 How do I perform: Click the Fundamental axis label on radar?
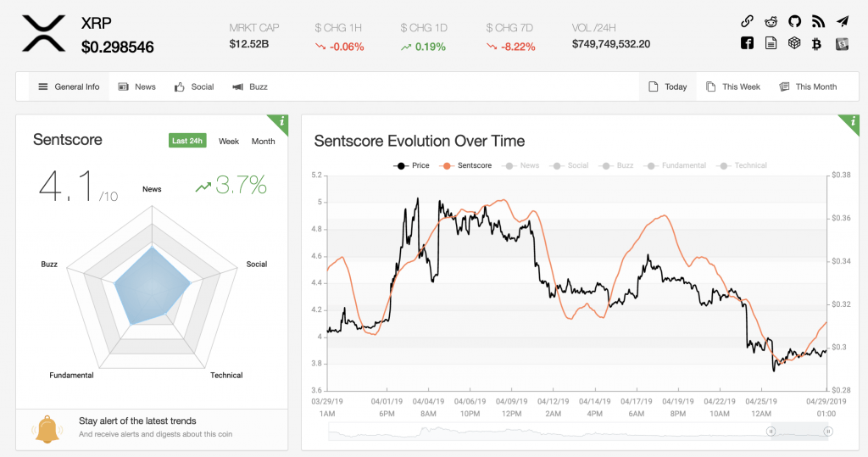pos(71,375)
